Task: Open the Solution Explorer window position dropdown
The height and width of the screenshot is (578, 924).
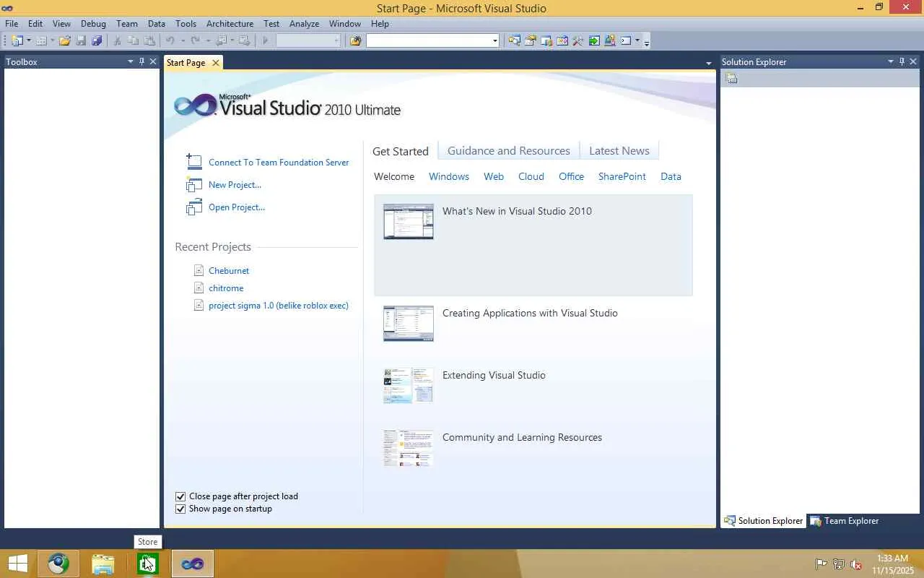Action: pos(891,61)
